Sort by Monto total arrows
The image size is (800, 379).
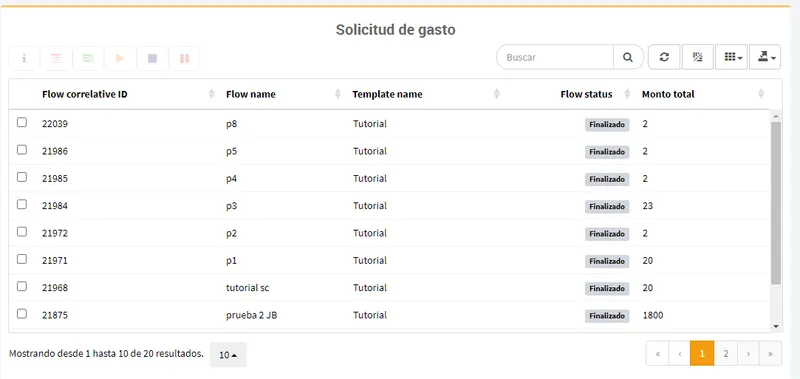[761, 94]
